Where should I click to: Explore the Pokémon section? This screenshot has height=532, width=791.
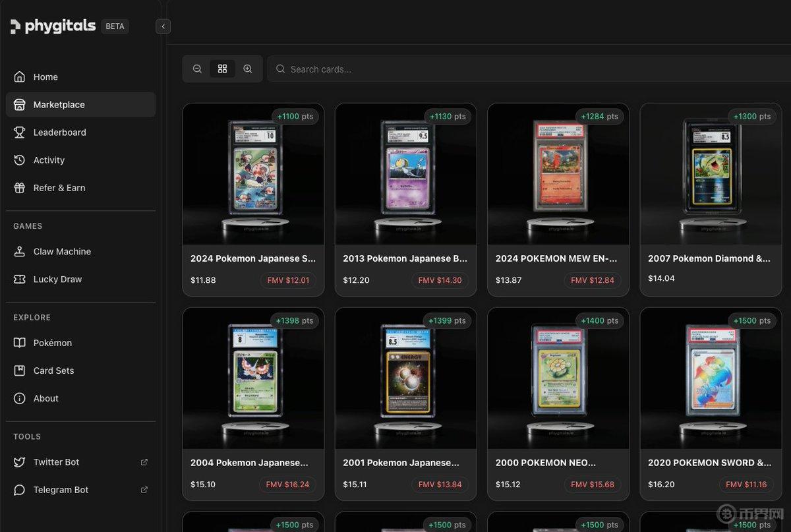(53, 343)
